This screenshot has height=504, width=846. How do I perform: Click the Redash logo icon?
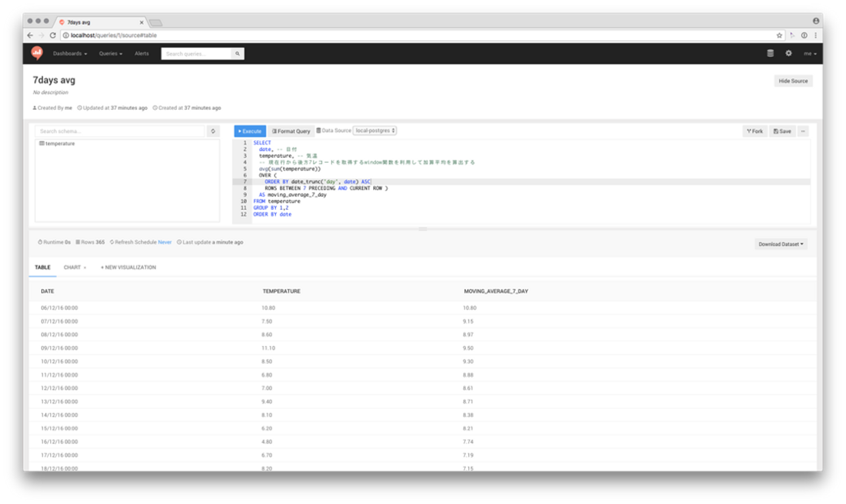(x=37, y=53)
